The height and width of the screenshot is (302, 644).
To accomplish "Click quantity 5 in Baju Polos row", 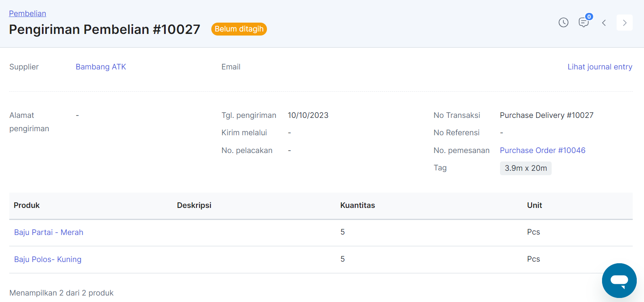I will [x=342, y=259].
